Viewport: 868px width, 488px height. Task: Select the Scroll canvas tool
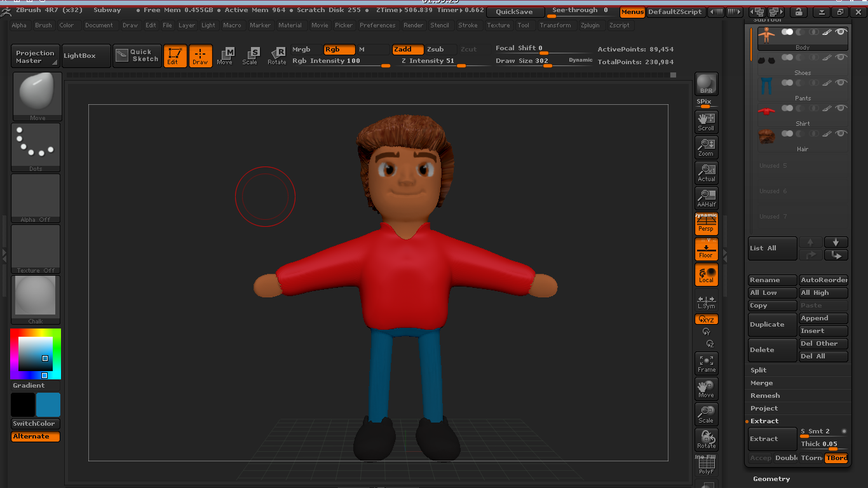click(x=706, y=121)
